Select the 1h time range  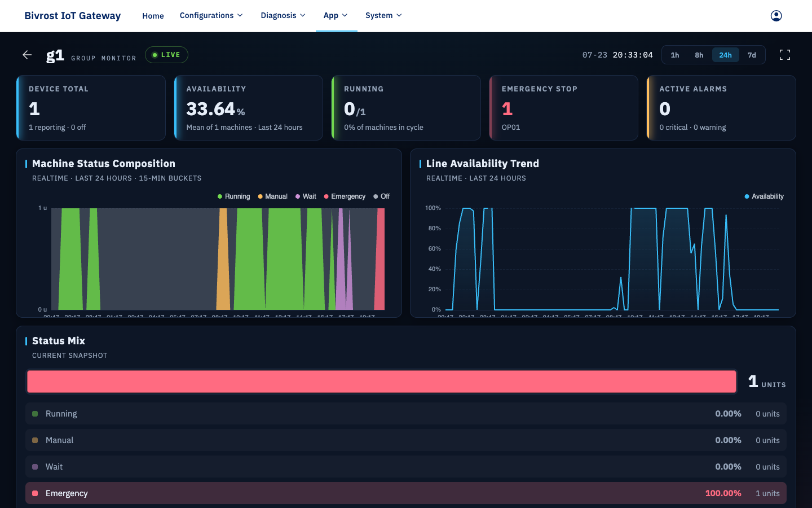tap(675, 55)
